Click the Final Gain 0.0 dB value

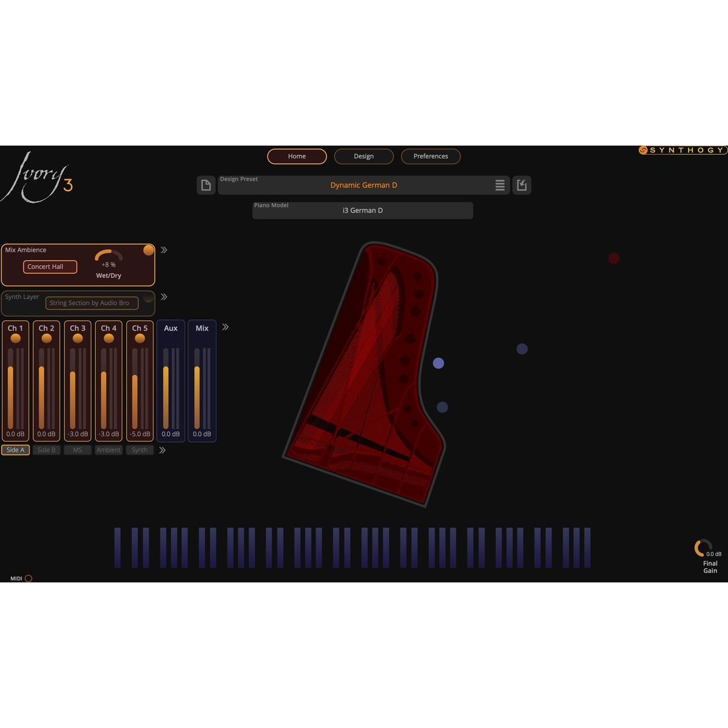point(714,554)
